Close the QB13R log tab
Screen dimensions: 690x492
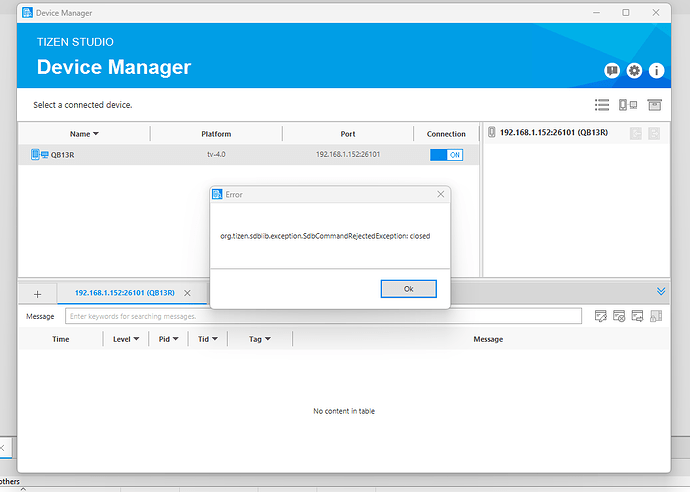(x=187, y=293)
